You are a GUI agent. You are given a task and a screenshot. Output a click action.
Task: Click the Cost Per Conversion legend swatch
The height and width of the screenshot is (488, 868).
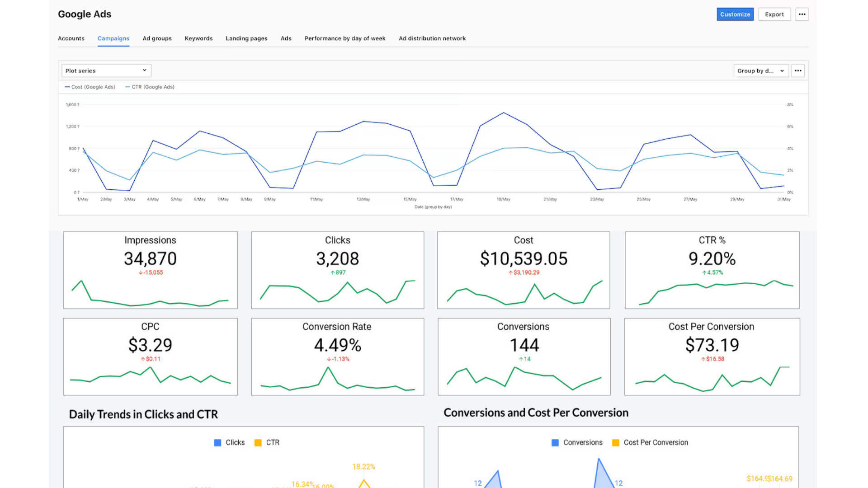(x=615, y=443)
